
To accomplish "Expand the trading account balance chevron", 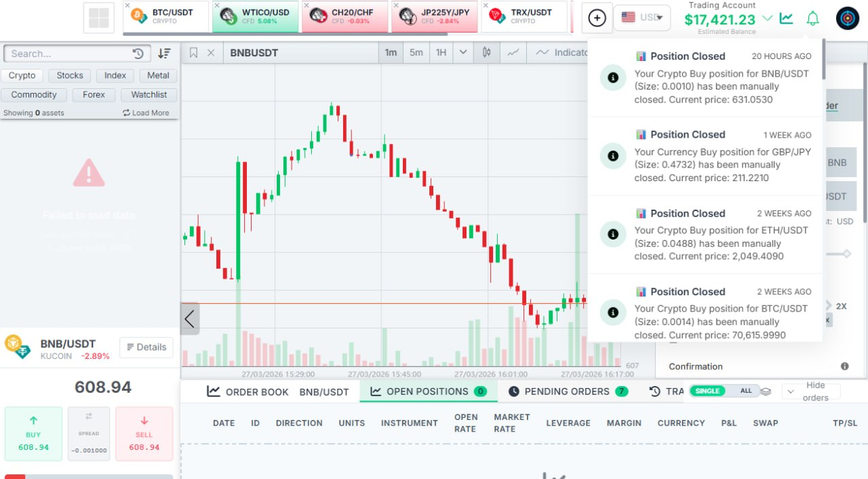I will [x=768, y=19].
